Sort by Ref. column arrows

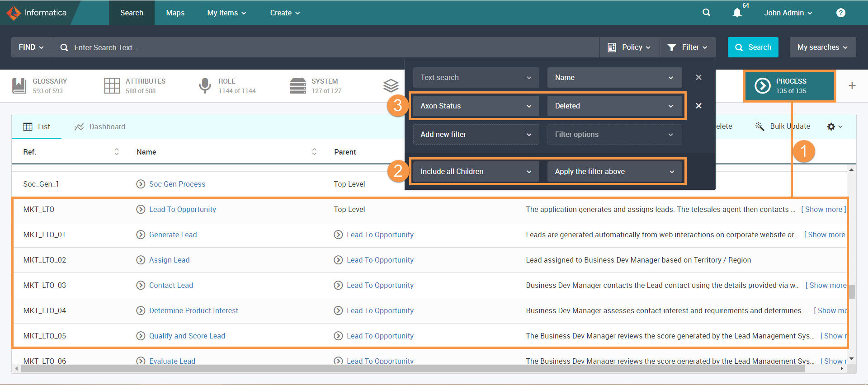point(117,152)
